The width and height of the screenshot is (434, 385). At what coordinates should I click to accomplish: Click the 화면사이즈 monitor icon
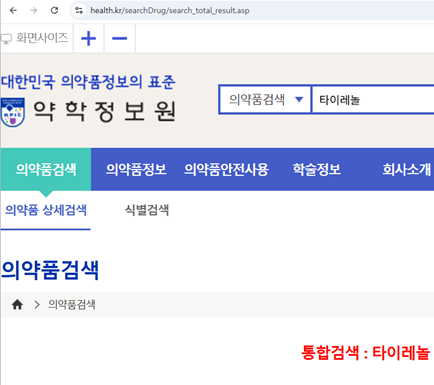[x=6, y=39]
